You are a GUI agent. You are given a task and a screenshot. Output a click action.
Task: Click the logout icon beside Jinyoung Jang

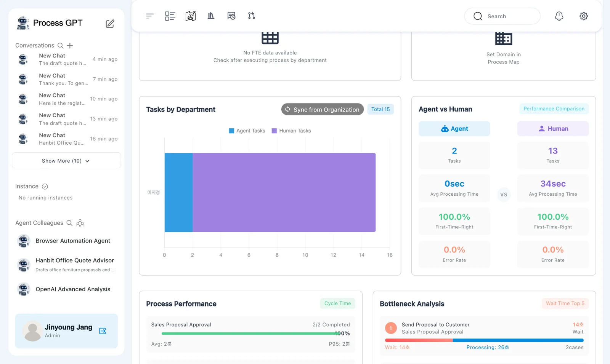tap(103, 331)
